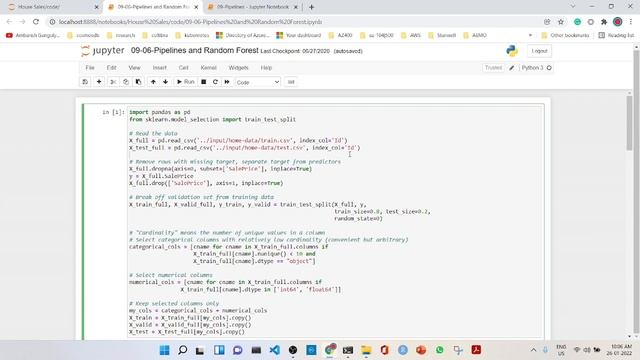Open the kubernetes bookmark folder
The image size is (640, 360).
pos(192,36)
